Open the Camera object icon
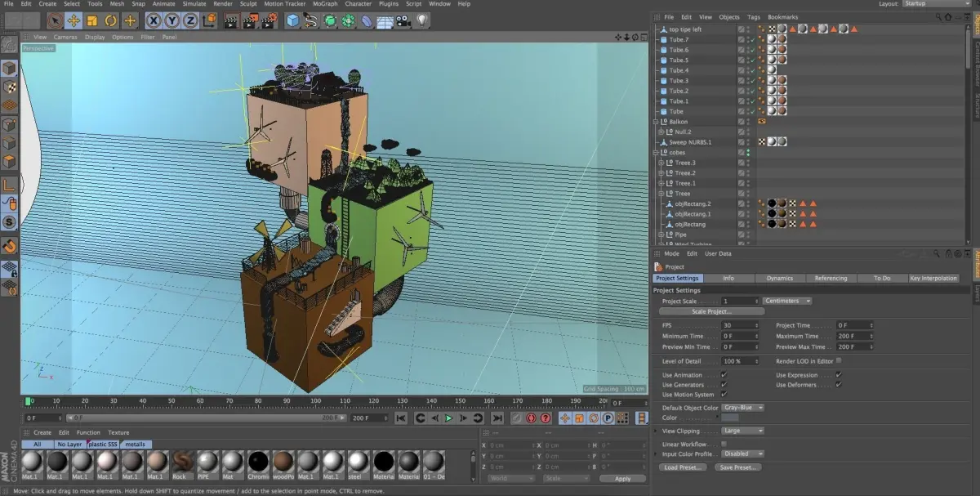 pyautogui.click(x=403, y=20)
